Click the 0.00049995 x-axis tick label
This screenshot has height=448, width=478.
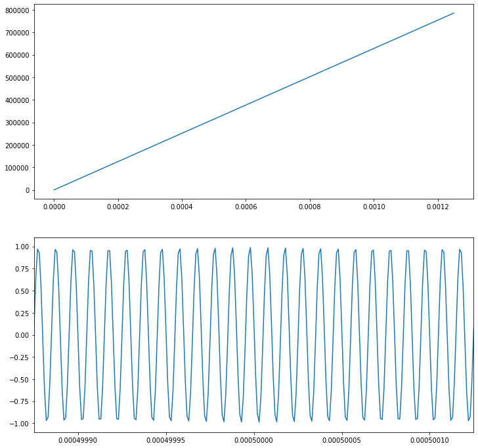(166, 440)
